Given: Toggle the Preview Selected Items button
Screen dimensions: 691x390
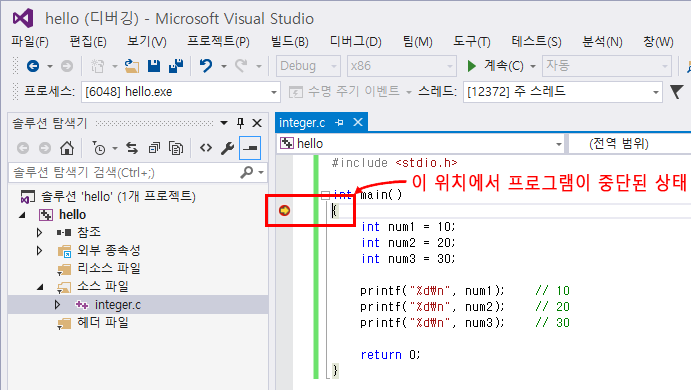Looking at the screenshot, I should tap(250, 148).
